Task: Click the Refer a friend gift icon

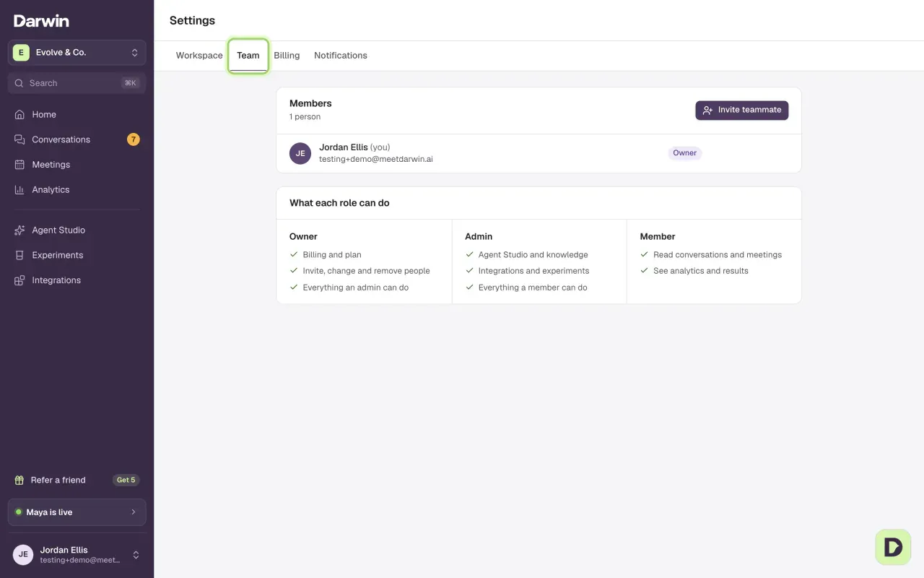Action: [19, 480]
